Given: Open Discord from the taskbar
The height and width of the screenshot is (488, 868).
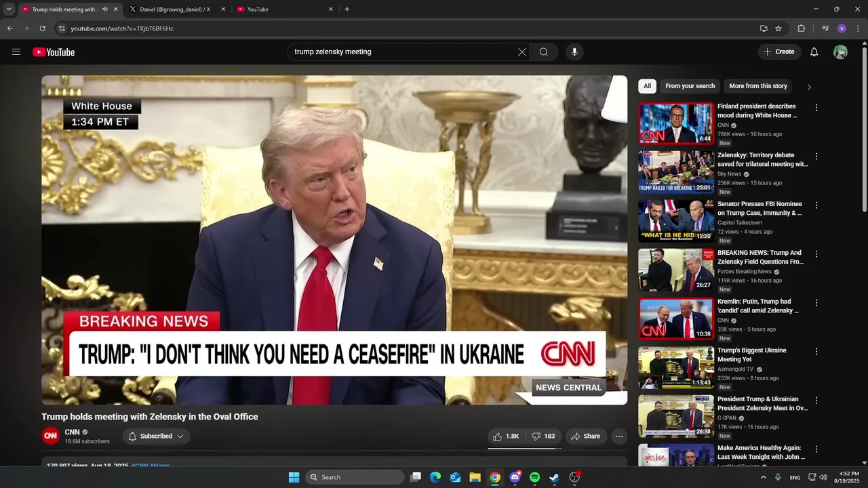Looking at the screenshot, I should pos(515,477).
